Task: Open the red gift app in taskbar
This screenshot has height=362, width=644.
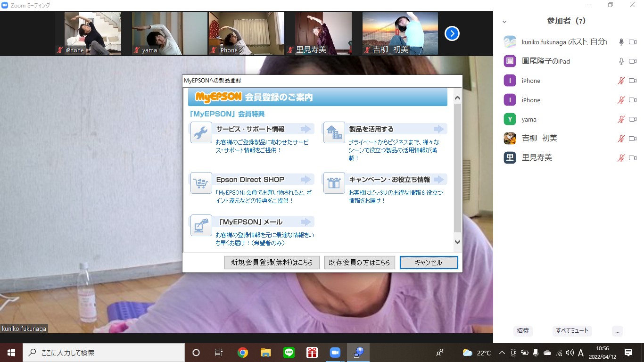Action: pos(312,353)
